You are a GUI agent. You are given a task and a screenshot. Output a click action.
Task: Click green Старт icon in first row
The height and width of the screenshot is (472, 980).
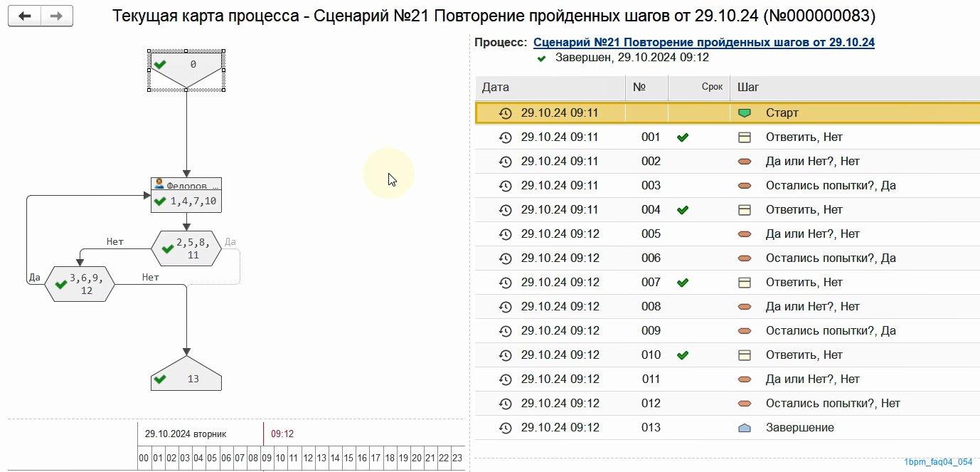pyautogui.click(x=745, y=113)
